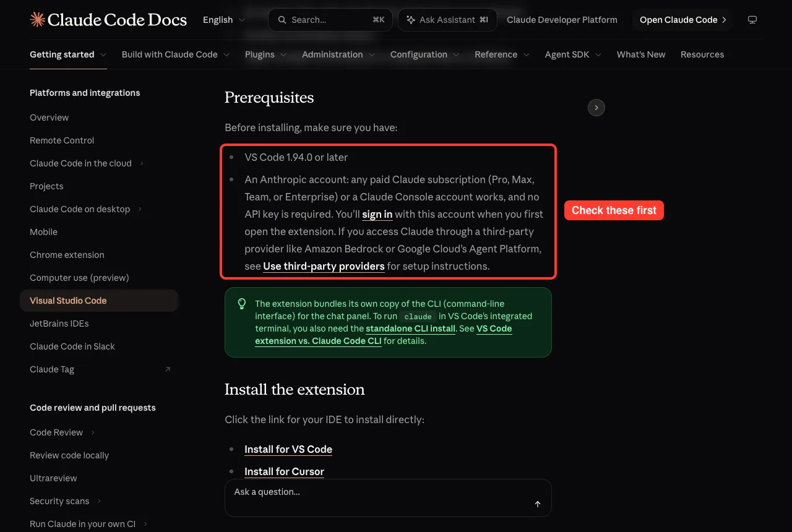
Task: Submit question with the up-arrow icon
Action: pos(538,504)
